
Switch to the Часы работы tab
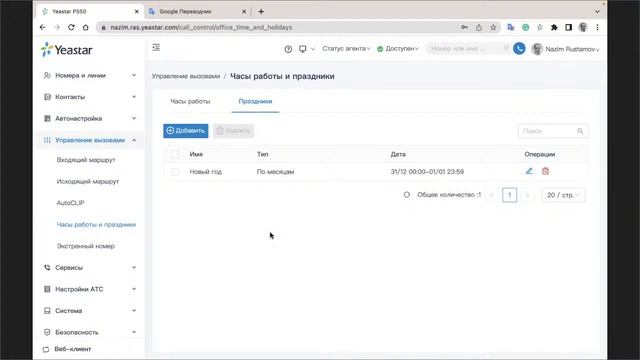pyautogui.click(x=190, y=101)
